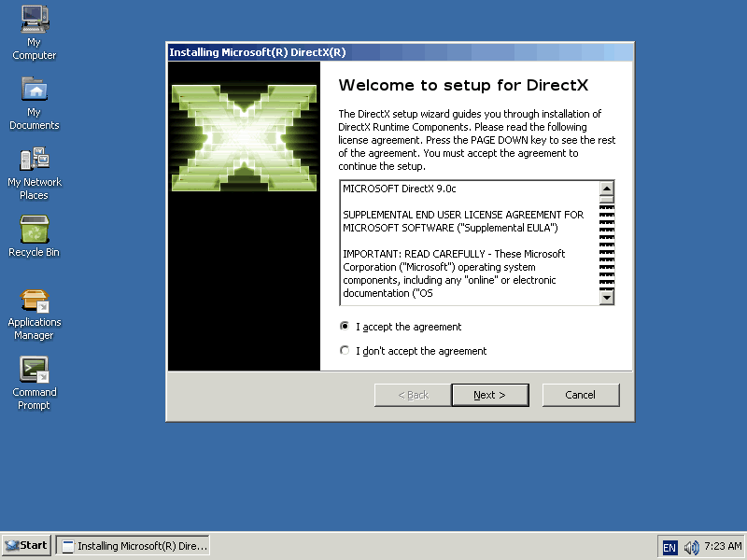Click the license text scroll-down arrow
Viewport: 747px width, 560px height.
point(606,298)
